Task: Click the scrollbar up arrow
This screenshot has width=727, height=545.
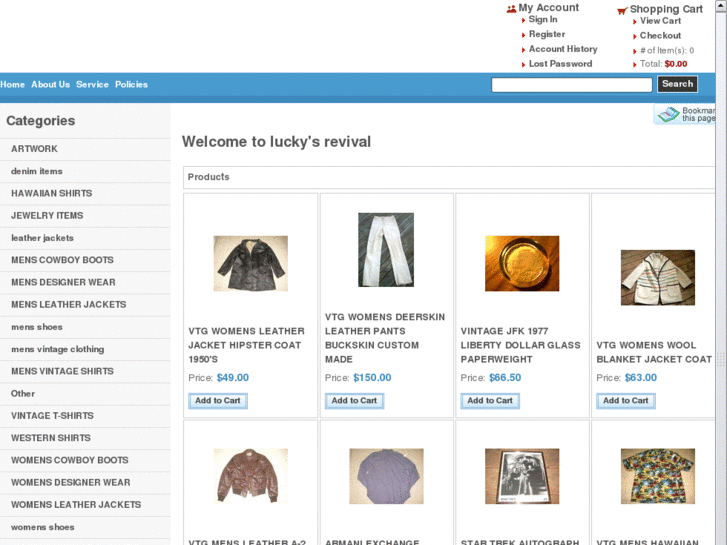Action: click(721, 4)
